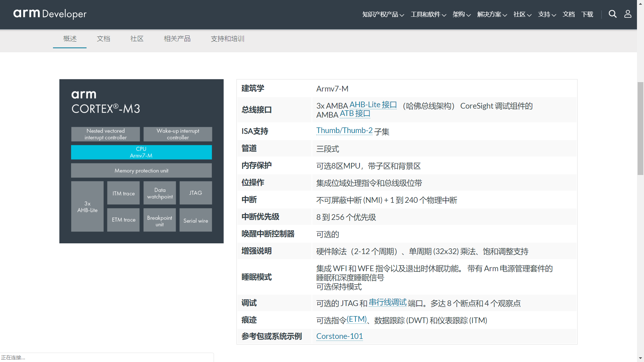This screenshot has width=644, height=362.
Task: Click the 8 到 256 个优先级 value
Action: [346, 217]
